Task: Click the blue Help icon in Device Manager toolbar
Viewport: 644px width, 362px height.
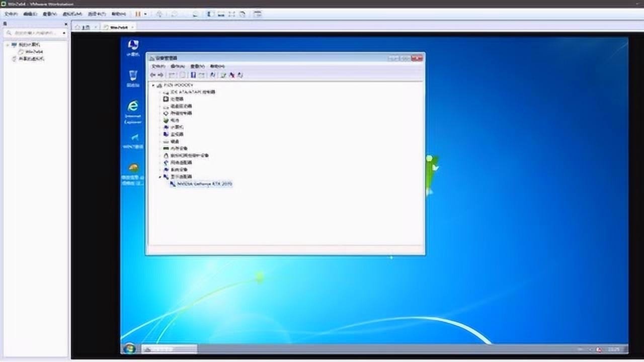Action: click(193, 75)
